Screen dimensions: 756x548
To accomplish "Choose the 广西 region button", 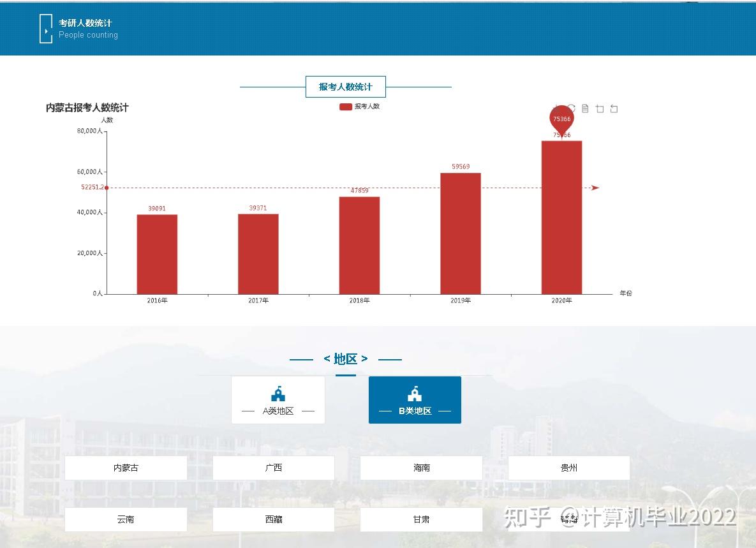I will 274,468.
